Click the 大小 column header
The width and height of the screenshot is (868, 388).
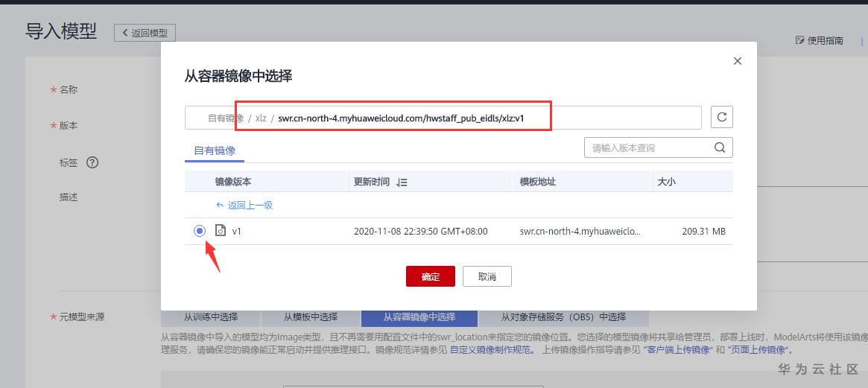click(x=667, y=182)
